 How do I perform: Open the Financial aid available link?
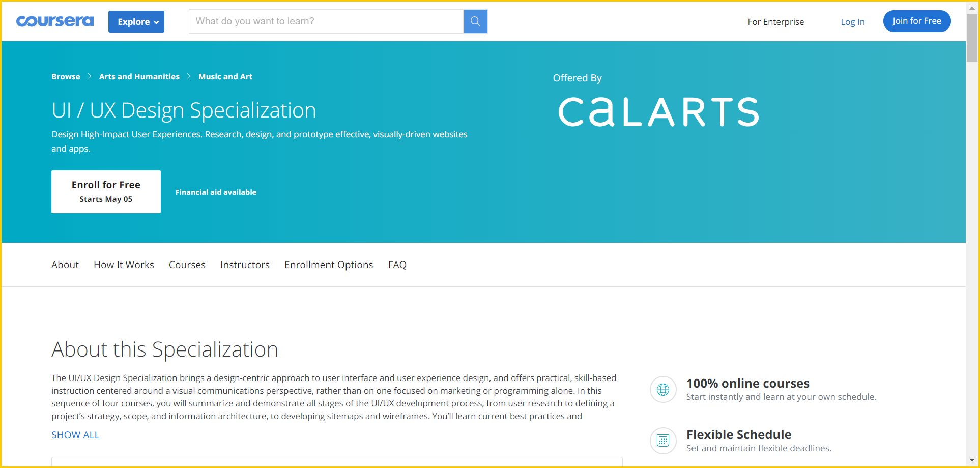point(216,192)
